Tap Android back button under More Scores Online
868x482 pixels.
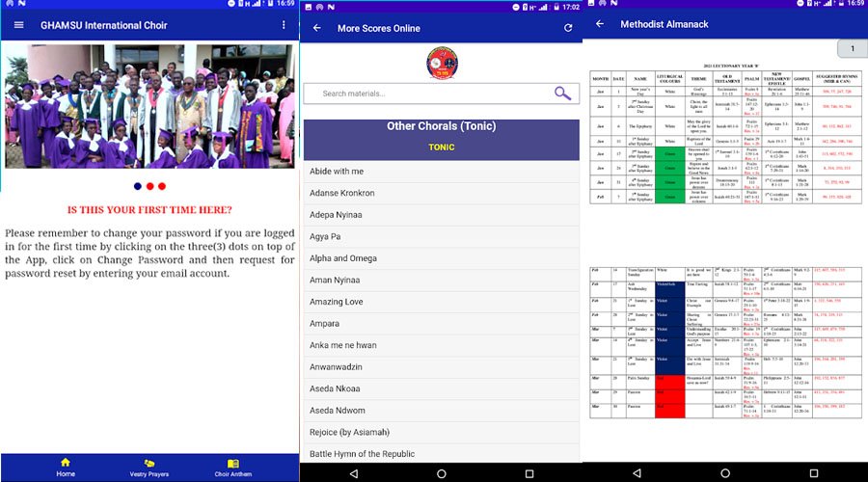pos(354,473)
